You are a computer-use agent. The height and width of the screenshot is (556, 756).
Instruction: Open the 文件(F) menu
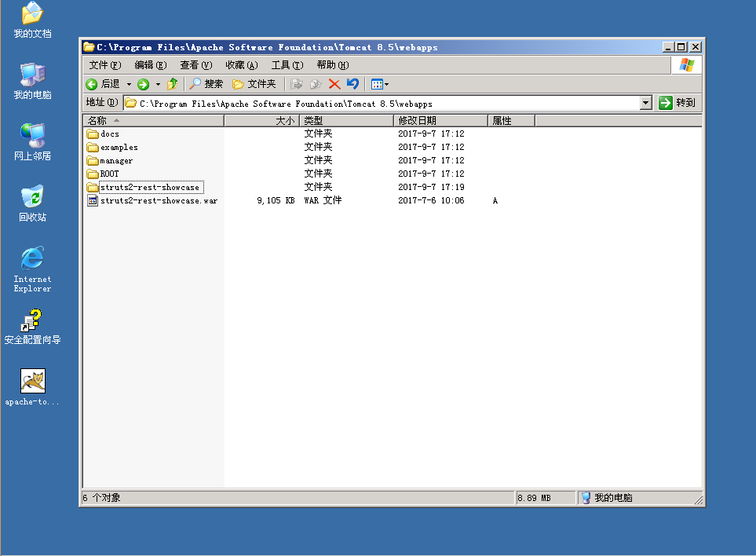(x=105, y=65)
